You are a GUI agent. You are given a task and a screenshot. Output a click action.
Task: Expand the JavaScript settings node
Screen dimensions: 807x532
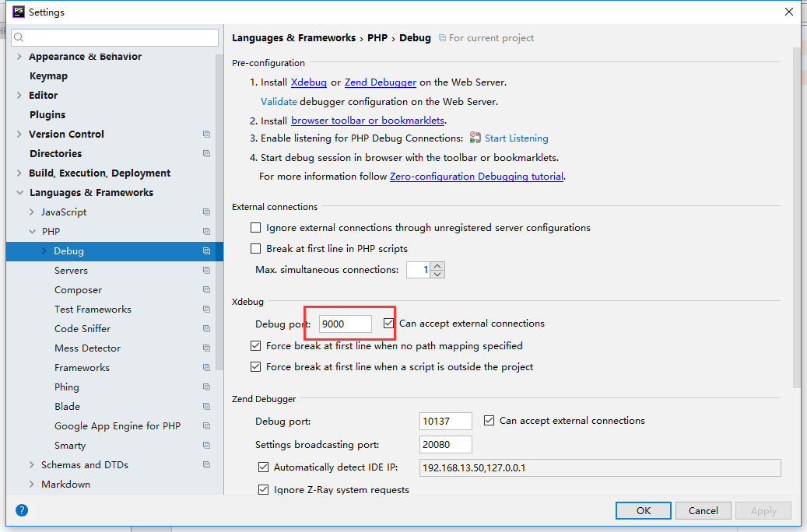pos(32,212)
